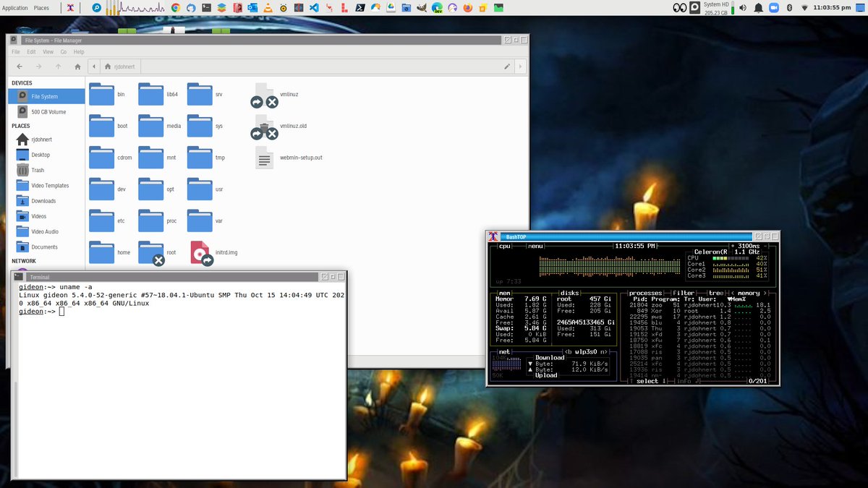The height and width of the screenshot is (488, 868).
Task: Click the Zoom meeting tray icon
Action: pyautogui.click(x=773, y=8)
